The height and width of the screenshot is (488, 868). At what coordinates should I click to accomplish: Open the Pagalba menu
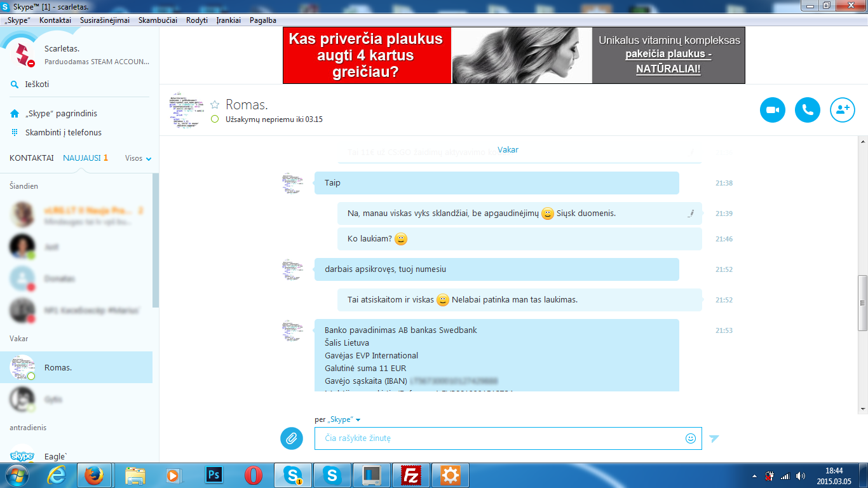[263, 20]
